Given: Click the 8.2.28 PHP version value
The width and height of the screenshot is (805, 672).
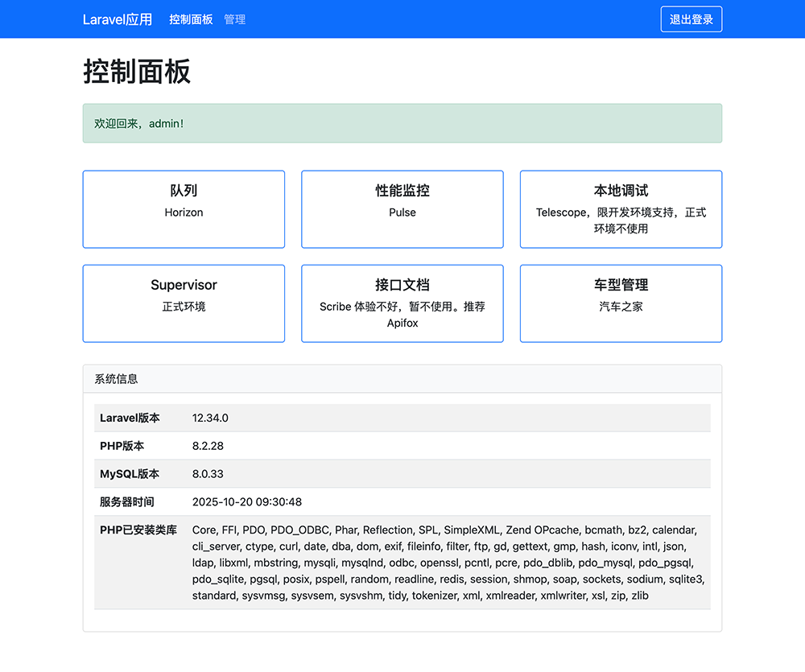Looking at the screenshot, I should (x=208, y=446).
